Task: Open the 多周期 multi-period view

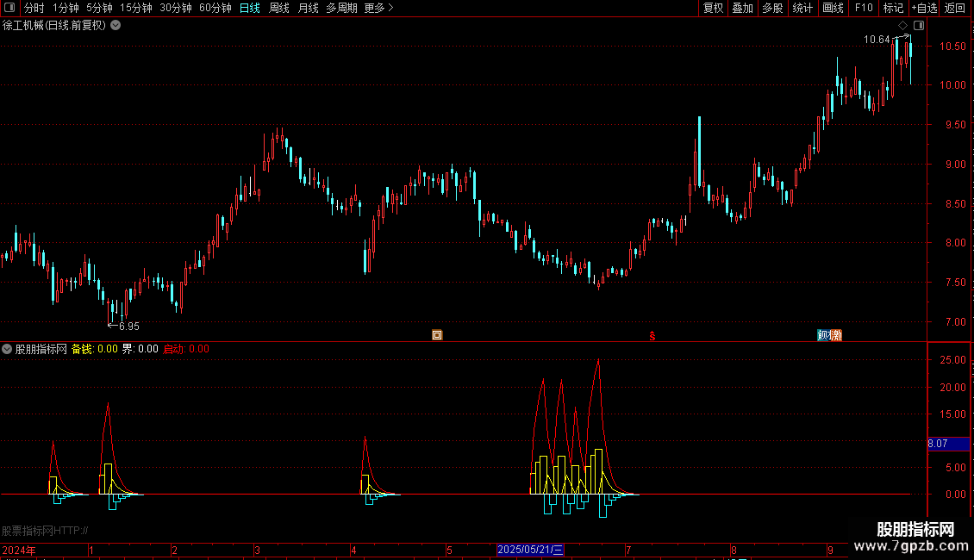Action: [x=341, y=8]
